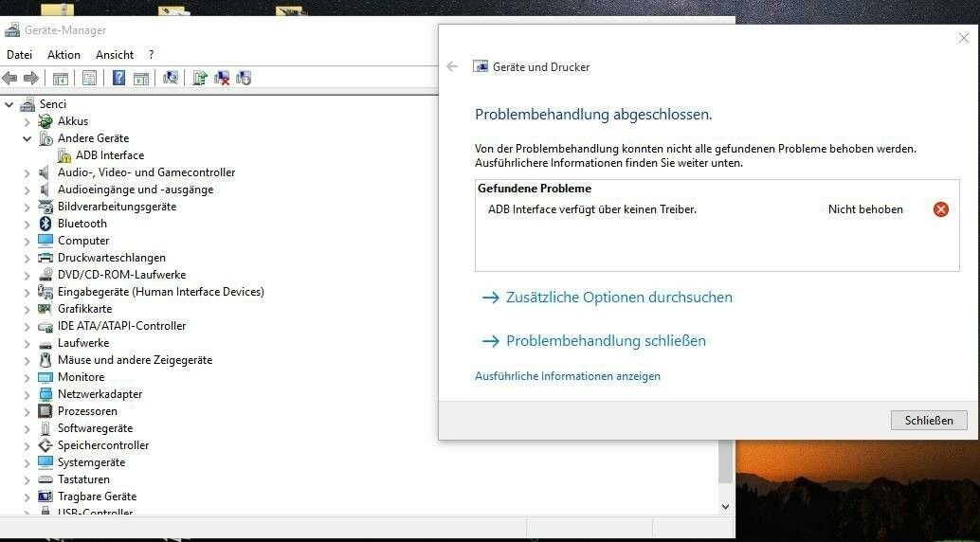Close the troubleshooter dialog with X

[963, 39]
